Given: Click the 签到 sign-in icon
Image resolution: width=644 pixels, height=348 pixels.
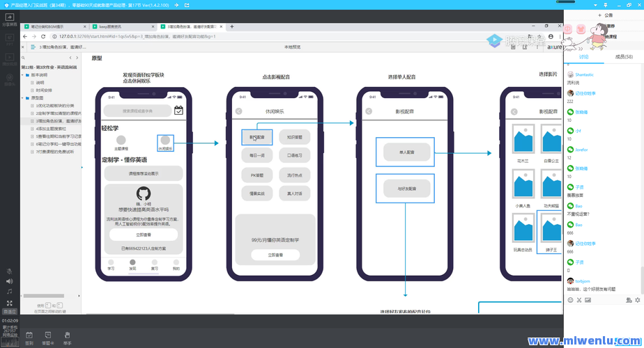Looking at the screenshot, I should click(29, 337).
